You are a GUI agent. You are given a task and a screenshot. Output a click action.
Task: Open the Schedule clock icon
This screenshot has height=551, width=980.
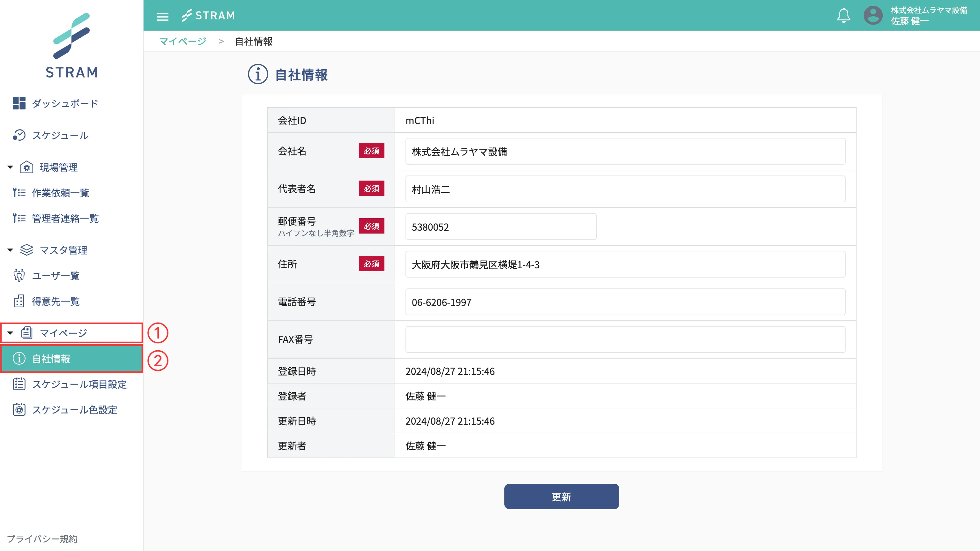tap(19, 135)
